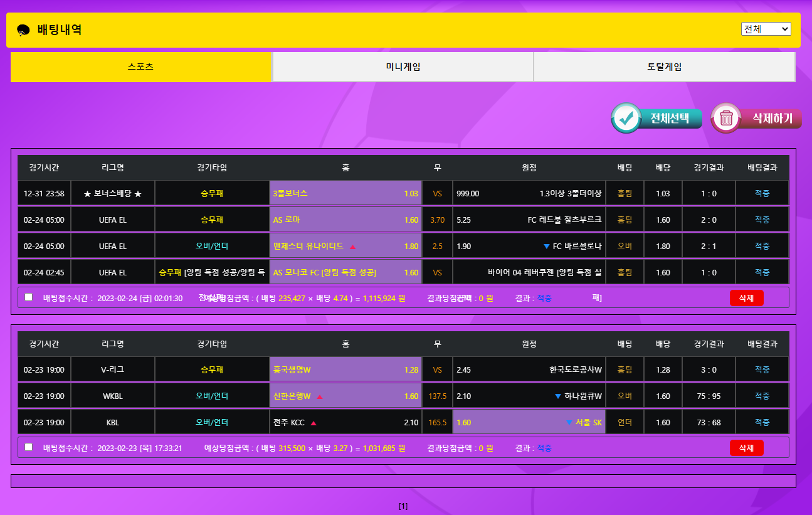Viewport: 812px width, 515px height.
Task: Go to page 1 in pagination
Action: [x=403, y=506]
